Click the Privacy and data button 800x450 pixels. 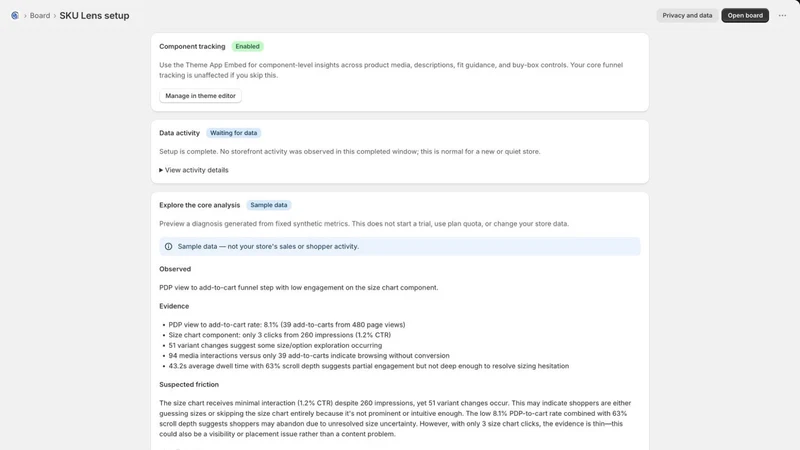click(x=687, y=15)
